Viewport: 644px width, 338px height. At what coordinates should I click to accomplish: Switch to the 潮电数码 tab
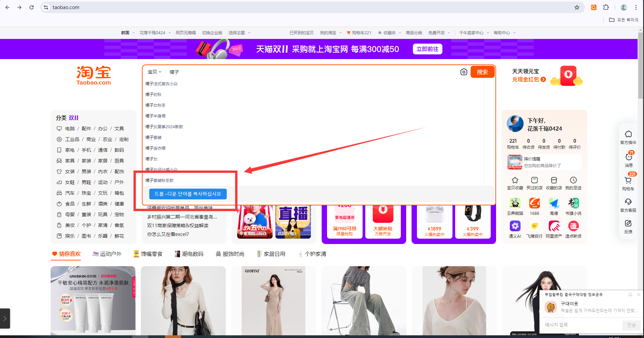pos(189,254)
